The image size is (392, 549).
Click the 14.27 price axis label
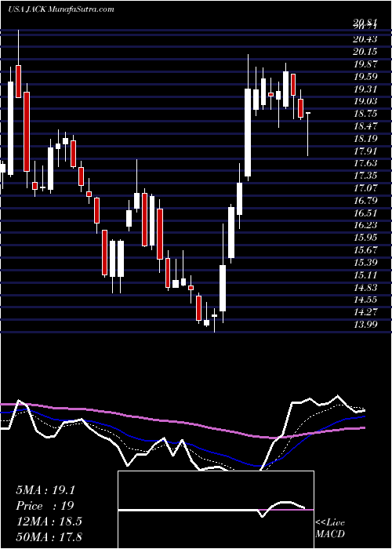pos(365,313)
